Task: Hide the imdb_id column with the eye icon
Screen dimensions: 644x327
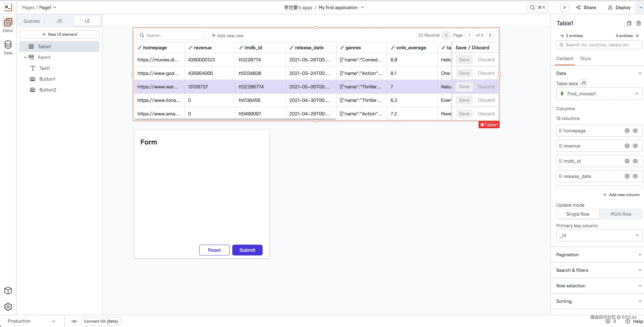Action: pyautogui.click(x=635, y=161)
